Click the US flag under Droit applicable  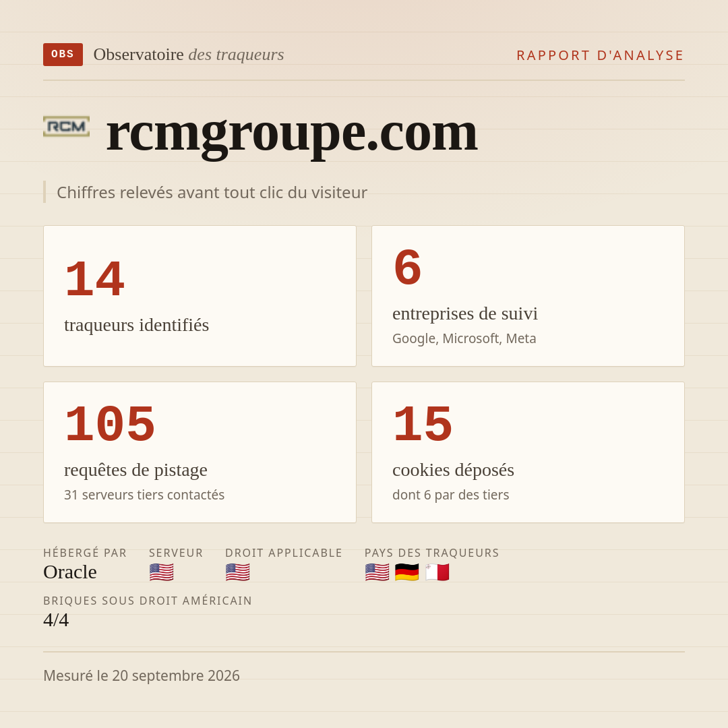[238, 572]
